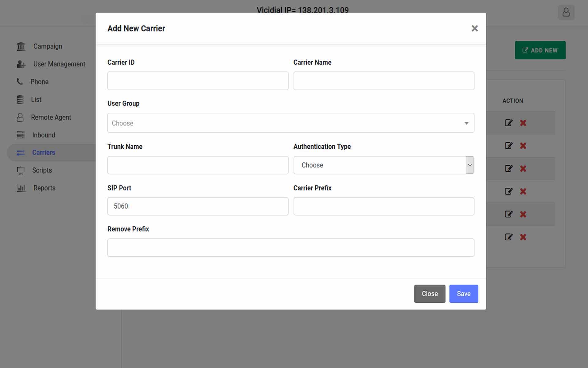Click the Reports bar chart icon
588x368 pixels.
click(x=21, y=188)
